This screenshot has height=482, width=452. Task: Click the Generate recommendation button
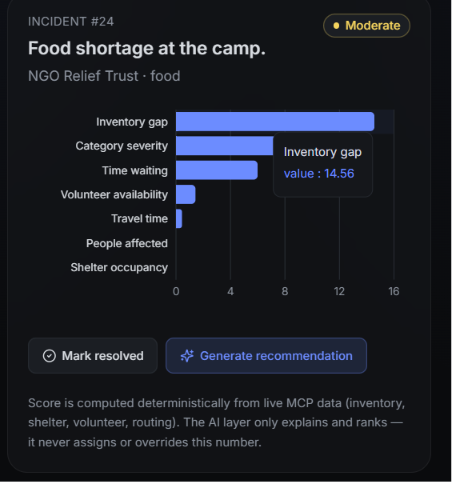click(x=266, y=356)
